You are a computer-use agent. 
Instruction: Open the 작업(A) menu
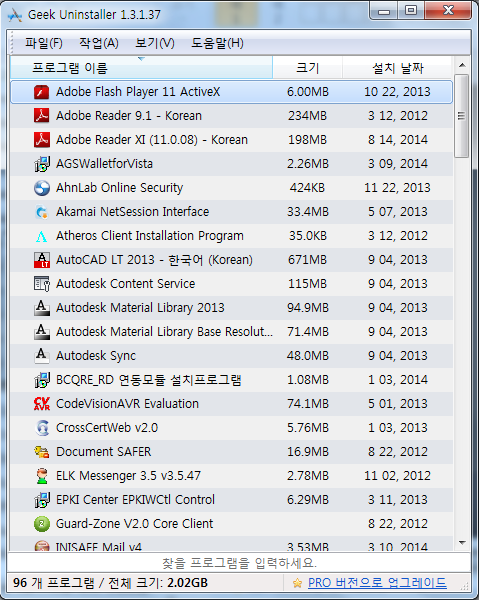[99, 43]
